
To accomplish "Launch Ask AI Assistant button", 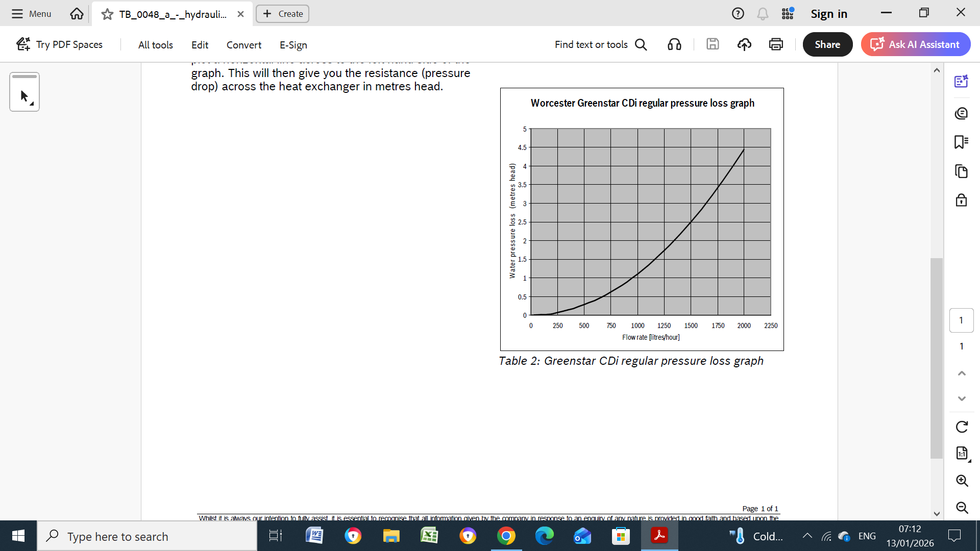I will [916, 44].
